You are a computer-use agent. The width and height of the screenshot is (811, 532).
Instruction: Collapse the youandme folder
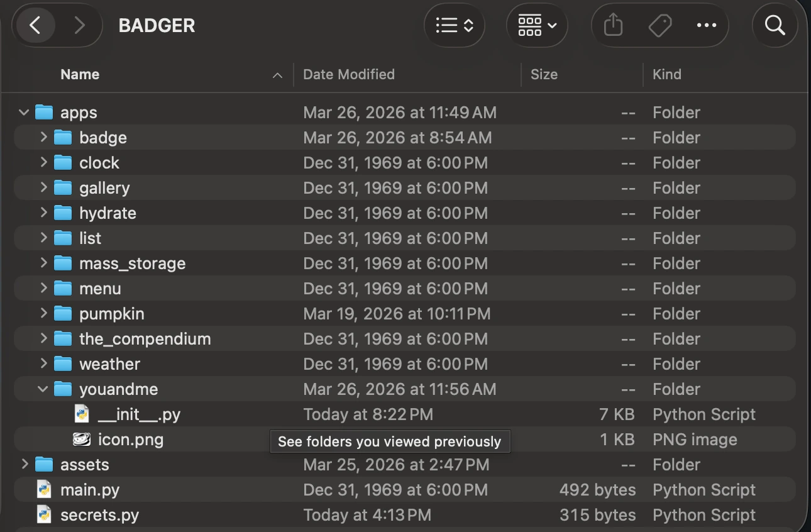click(43, 389)
